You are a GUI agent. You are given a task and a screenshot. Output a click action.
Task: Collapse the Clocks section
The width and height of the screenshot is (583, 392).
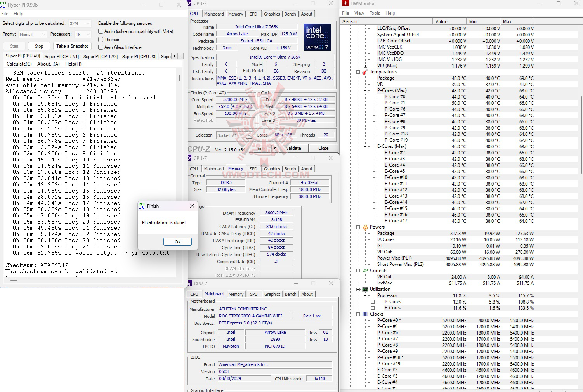[358, 314]
